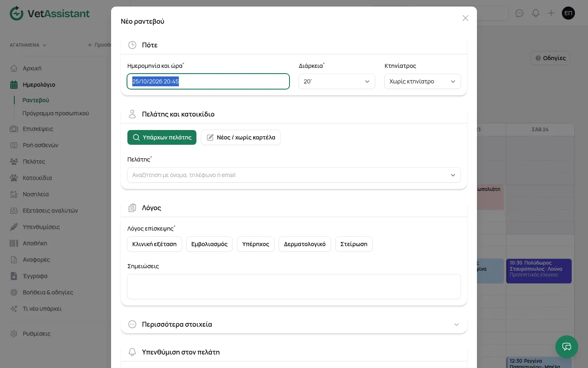Choose Εμβολιασμός visit reason chip
Image resolution: width=588 pixels, height=368 pixels.
coord(209,244)
